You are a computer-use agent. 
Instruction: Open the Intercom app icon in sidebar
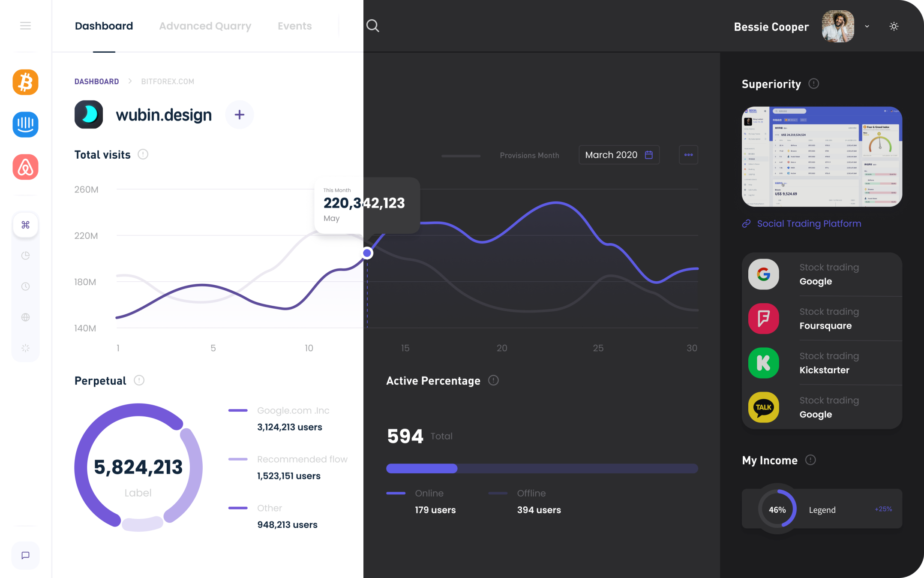click(25, 125)
